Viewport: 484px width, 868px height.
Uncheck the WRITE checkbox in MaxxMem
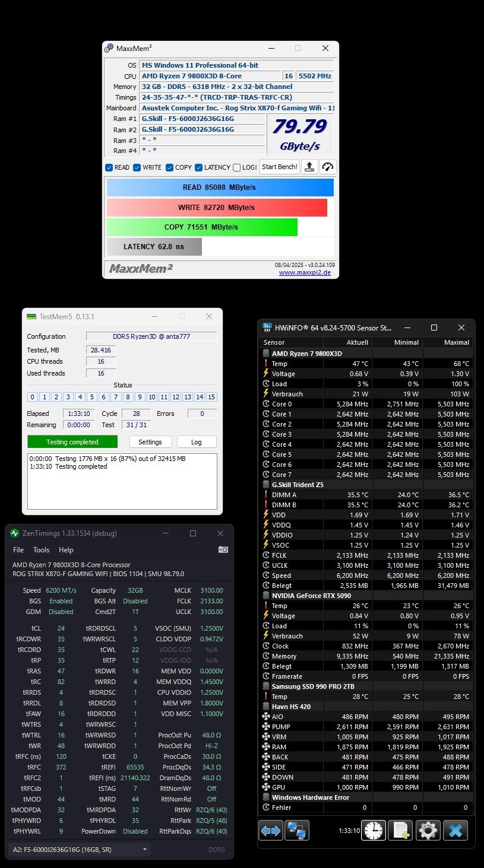pos(137,168)
